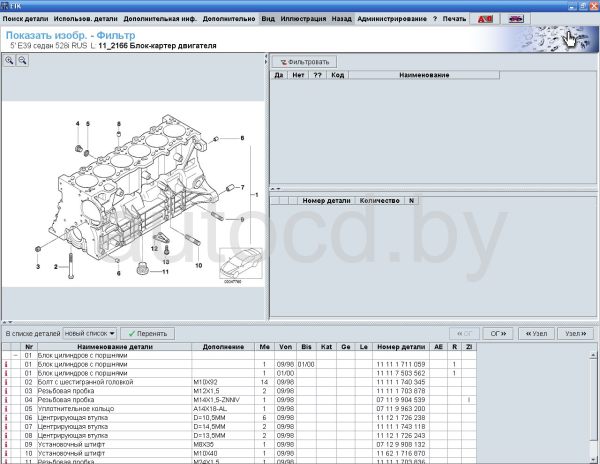Open info icon for M8X35 pin row
This screenshot has width=600, height=464.
6,444
